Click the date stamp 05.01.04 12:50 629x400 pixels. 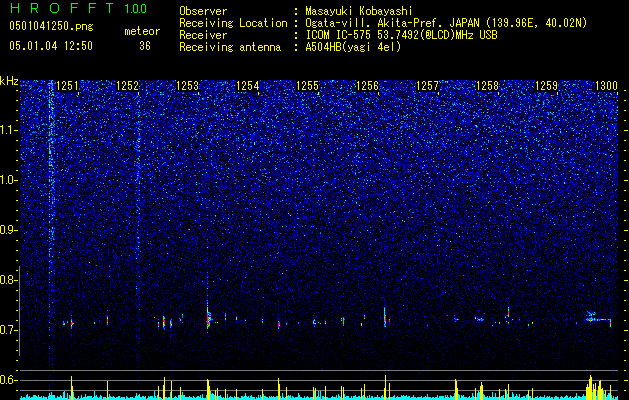(x=51, y=46)
